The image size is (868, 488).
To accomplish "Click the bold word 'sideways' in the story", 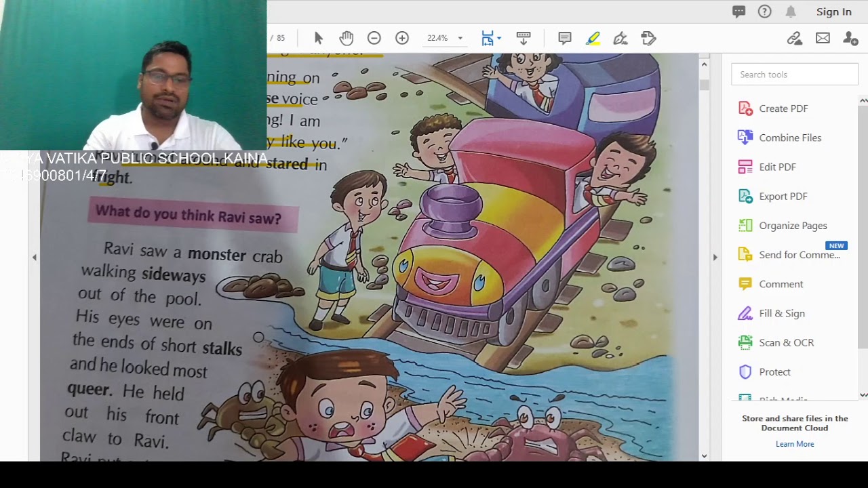I will [173, 275].
